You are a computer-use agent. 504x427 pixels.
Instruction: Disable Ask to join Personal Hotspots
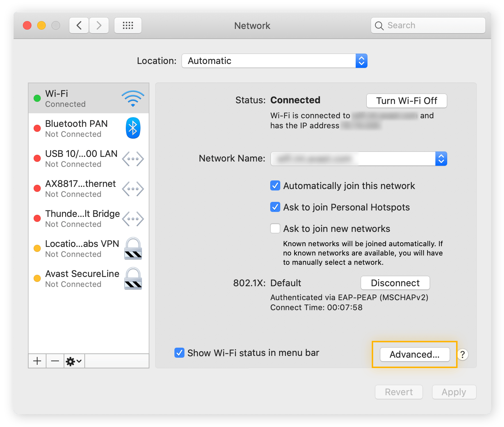pos(275,207)
